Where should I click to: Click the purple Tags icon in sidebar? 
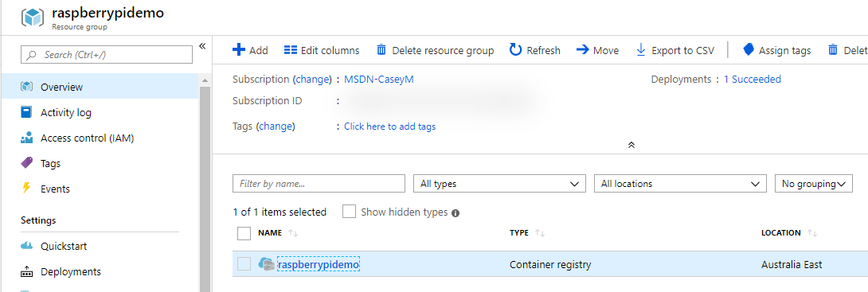point(26,163)
